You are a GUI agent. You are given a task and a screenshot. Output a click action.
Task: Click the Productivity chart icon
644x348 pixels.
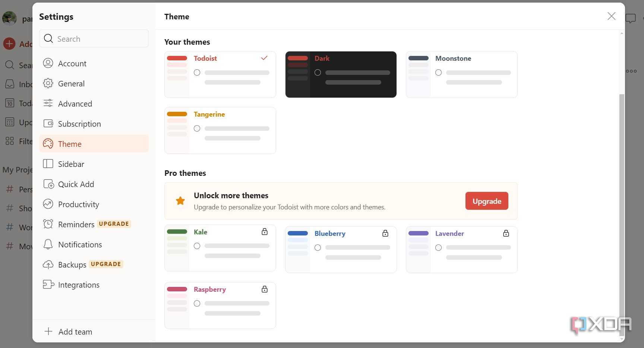(48, 204)
